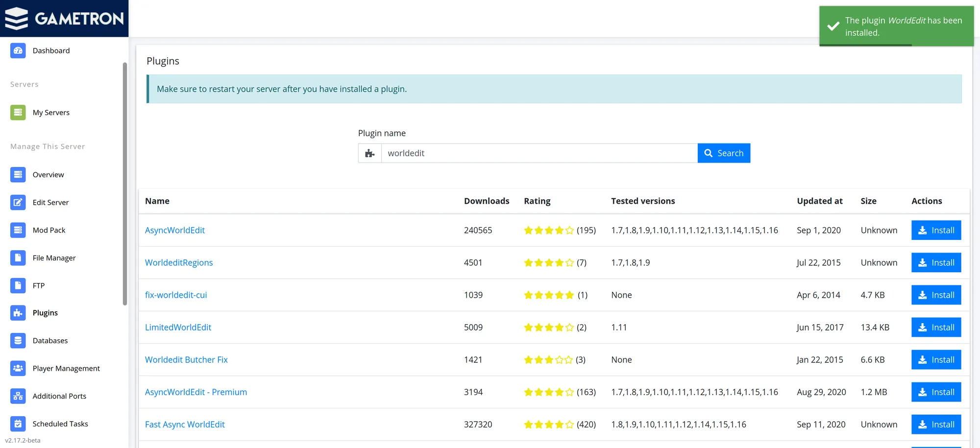
Task: Click the 240565 downloads cell
Action: (478, 230)
